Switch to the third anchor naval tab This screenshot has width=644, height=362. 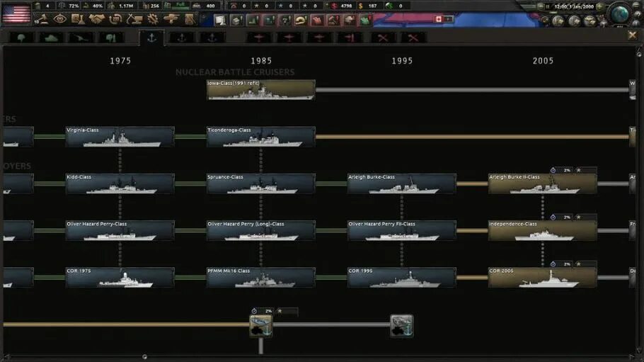click(x=212, y=38)
